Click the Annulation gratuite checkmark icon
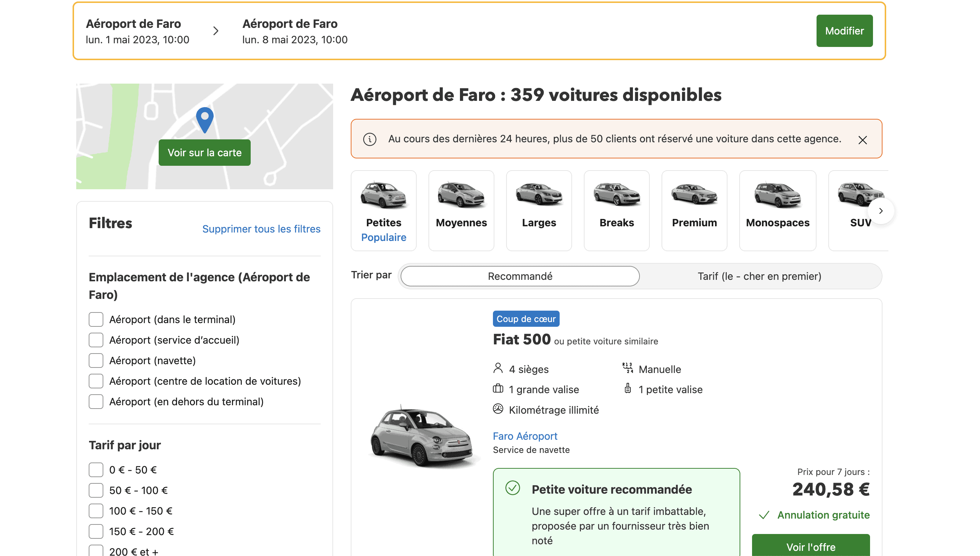Image resolution: width=980 pixels, height=556 pixels. (764, 515)
